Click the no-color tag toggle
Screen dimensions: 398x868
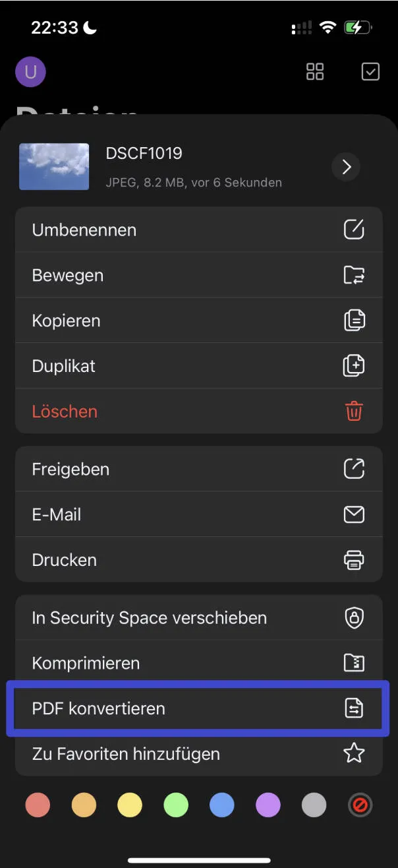[360, 805]
